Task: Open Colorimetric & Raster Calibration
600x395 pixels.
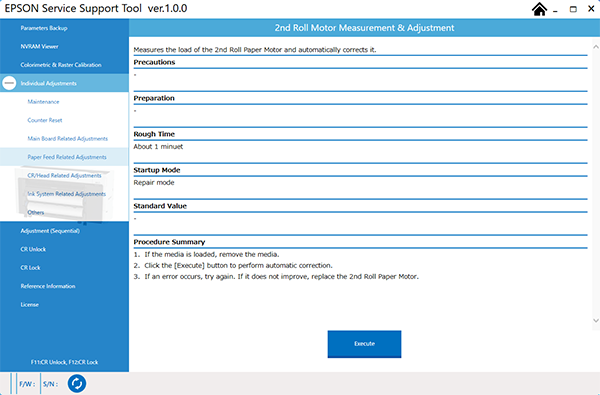Action: point(61,65)
